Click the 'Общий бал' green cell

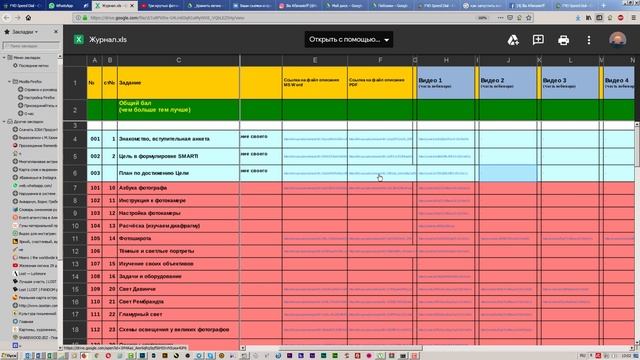pos(178,109)
